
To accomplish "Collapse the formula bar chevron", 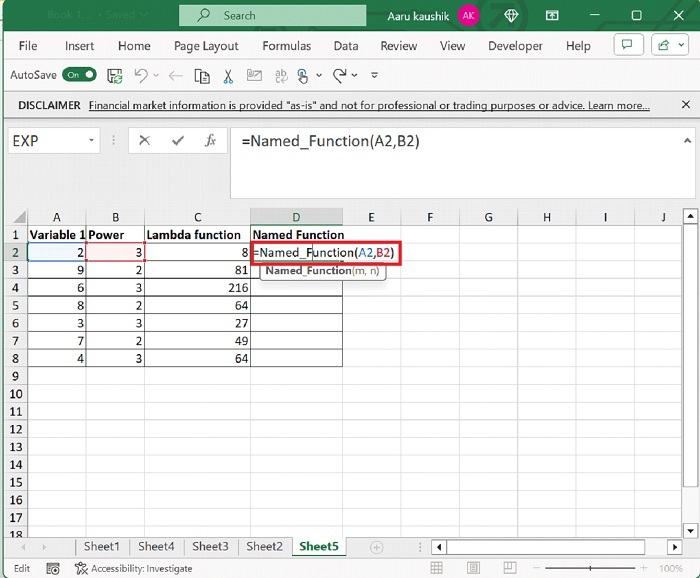I will (x=688, y=141).
